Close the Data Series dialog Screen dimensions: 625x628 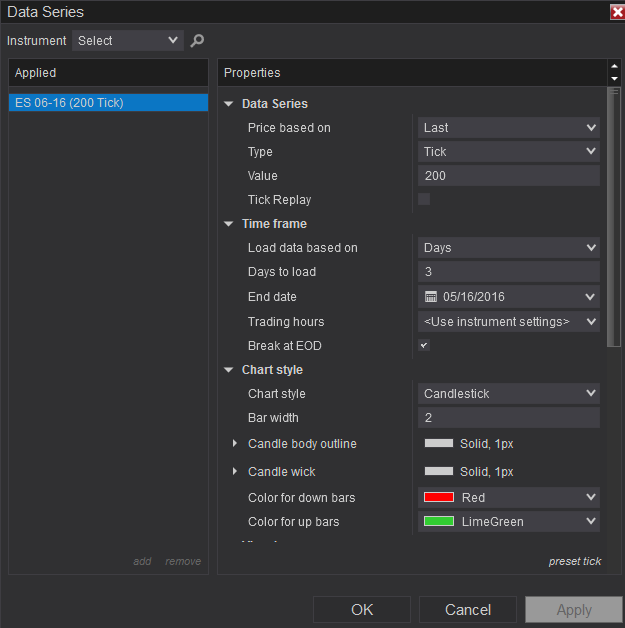click(x=617, y=12)
